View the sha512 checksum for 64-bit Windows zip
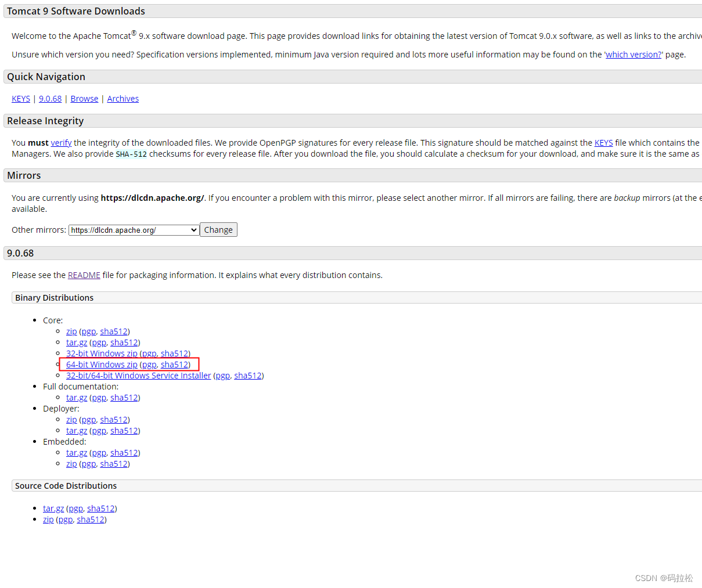The width and height of the screenshot is (702, 588). click(174, 364)
